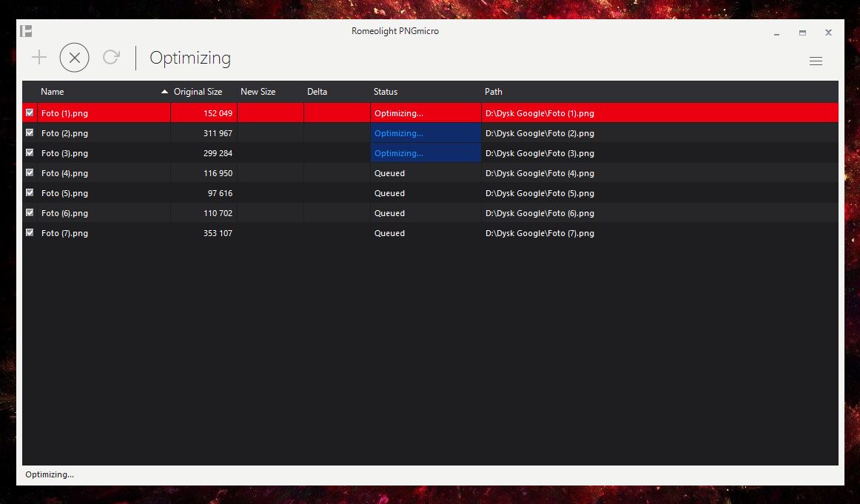
Task: Click the original size value 116 950
Action: pos(218,173)
